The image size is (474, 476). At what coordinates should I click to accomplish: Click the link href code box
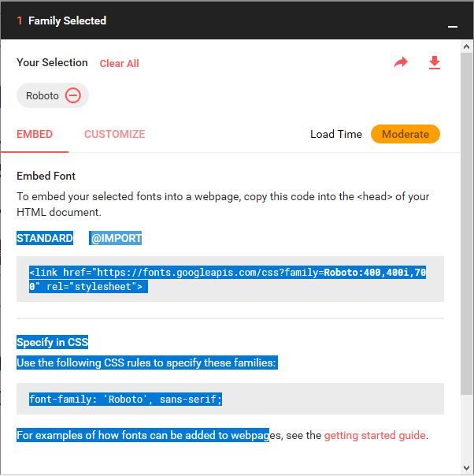(x=230, y=279)
